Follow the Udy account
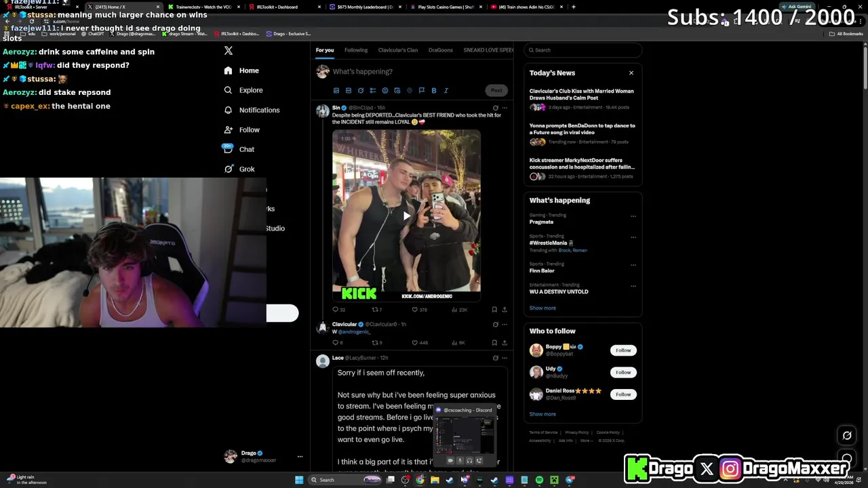 coord(623,372)
